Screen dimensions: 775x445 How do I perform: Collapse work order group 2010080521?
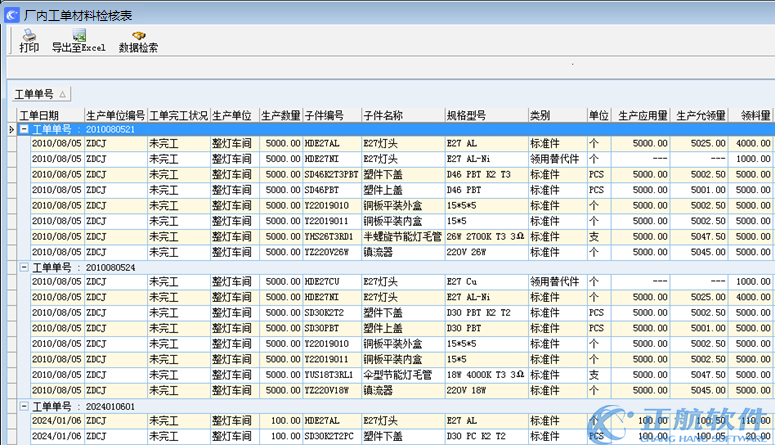pyautogui.click(x=24, y=129)
